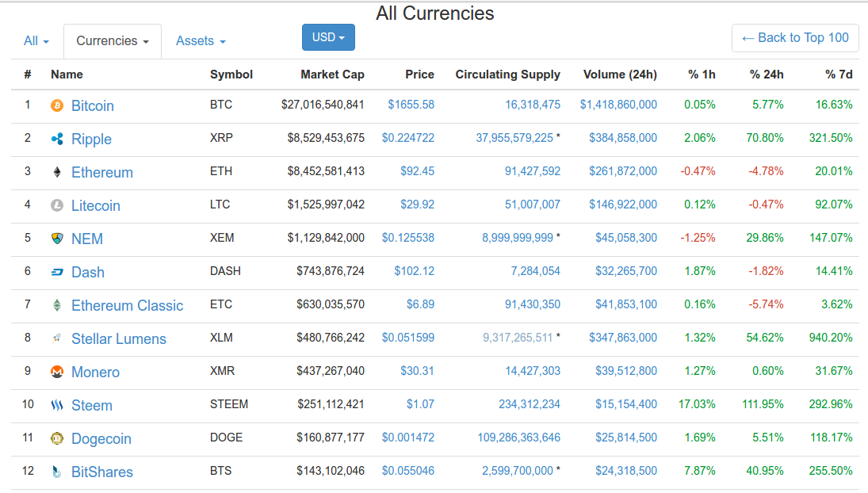Open the Monero currency link
This screenshot has height=493, width=868.
pos(95,373)
